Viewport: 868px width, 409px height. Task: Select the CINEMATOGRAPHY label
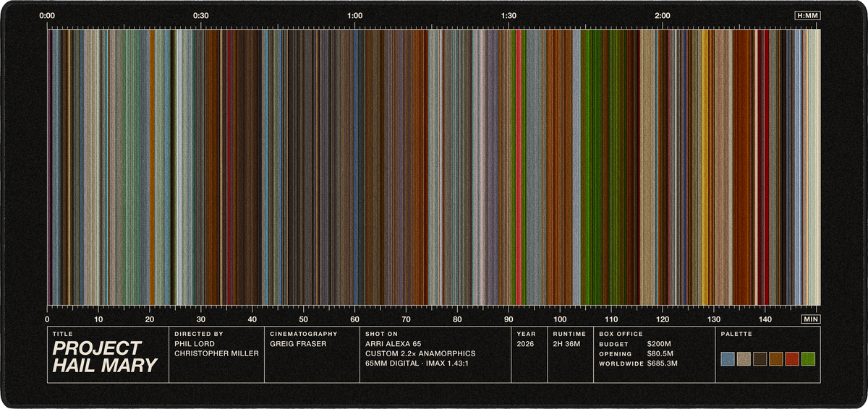click(304, 334)
